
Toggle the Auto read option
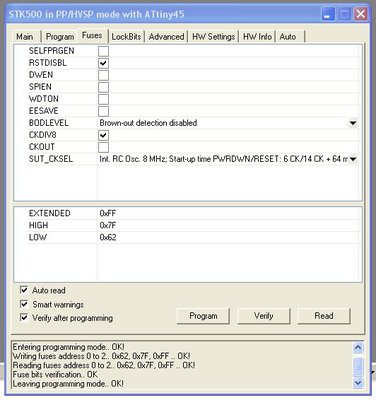(x=24, y=290)
